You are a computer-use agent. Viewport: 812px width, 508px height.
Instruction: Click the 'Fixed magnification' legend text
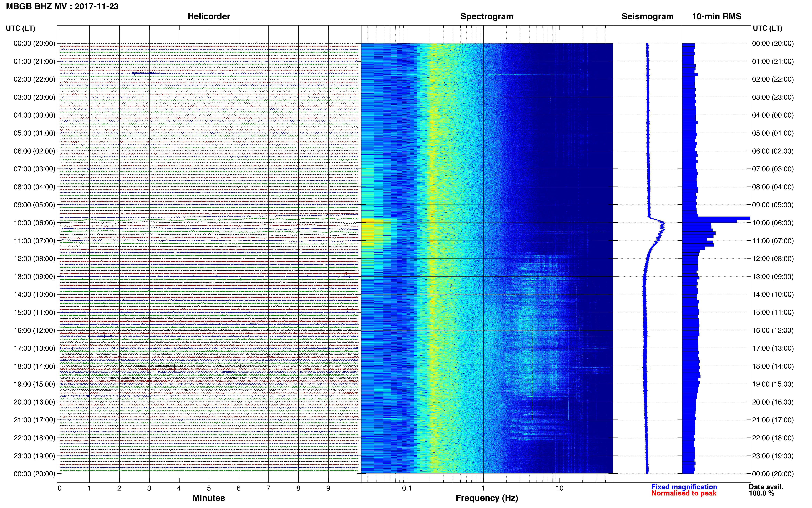point(684,487)
